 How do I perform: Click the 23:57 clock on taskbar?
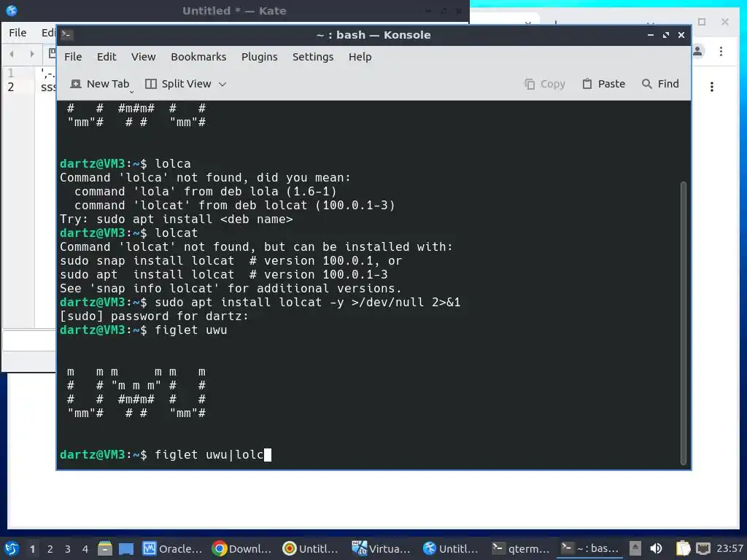click(729, 548)
